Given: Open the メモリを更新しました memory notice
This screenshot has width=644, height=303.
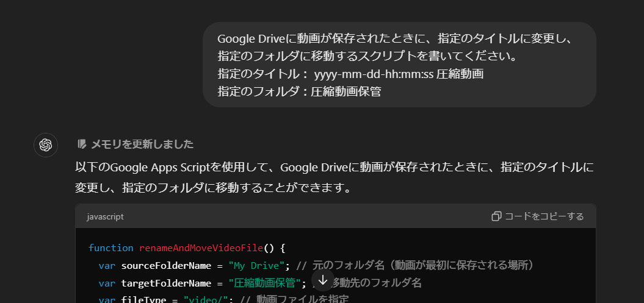Looking at the screenshot, I should point(135,144).
